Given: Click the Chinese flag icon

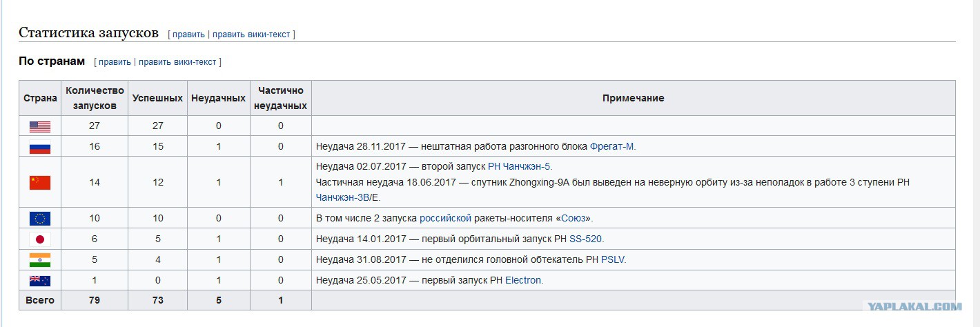Looking at the screenshot, I should [x=40, y=182].
